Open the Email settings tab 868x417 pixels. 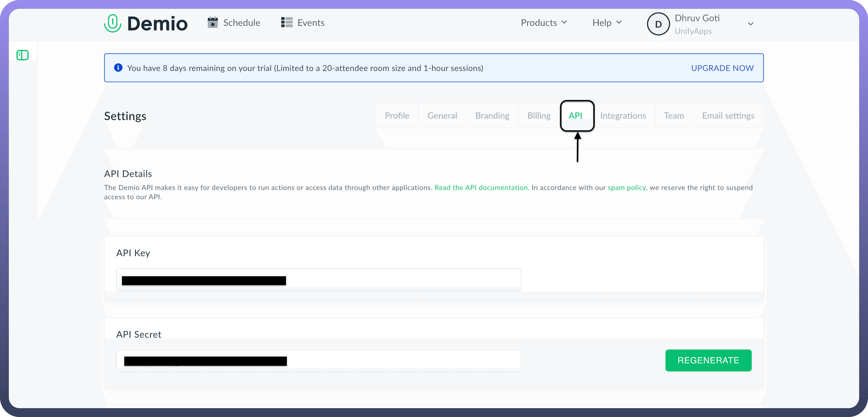click(x=728, y=115)
